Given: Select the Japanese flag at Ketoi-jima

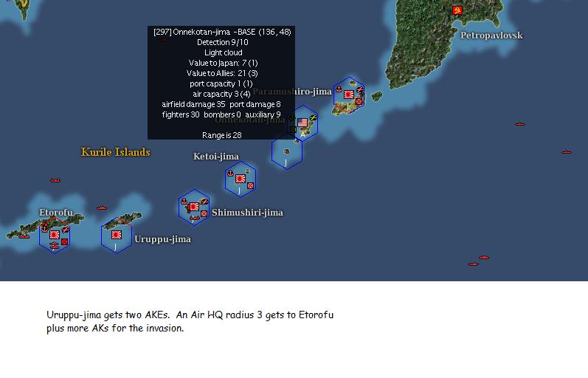Looking at the screenshot, I should pyautogui.click(x=241, y=179).
